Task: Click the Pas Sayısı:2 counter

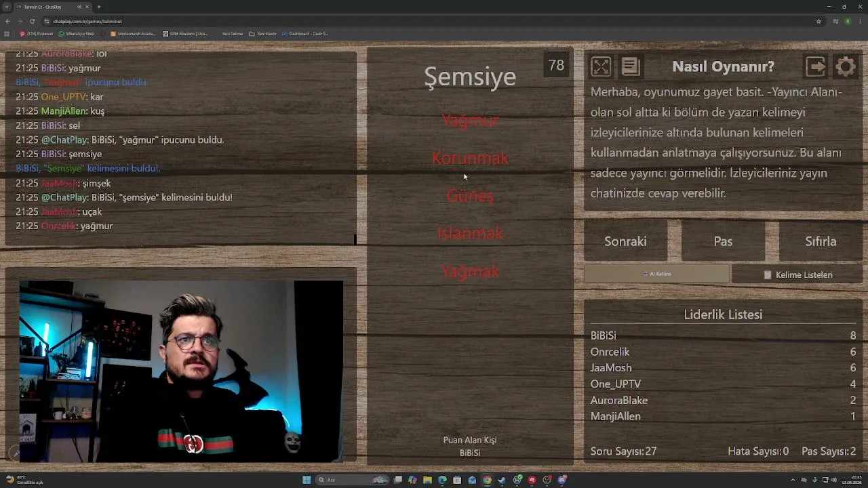Action: [x=829, y=451]
